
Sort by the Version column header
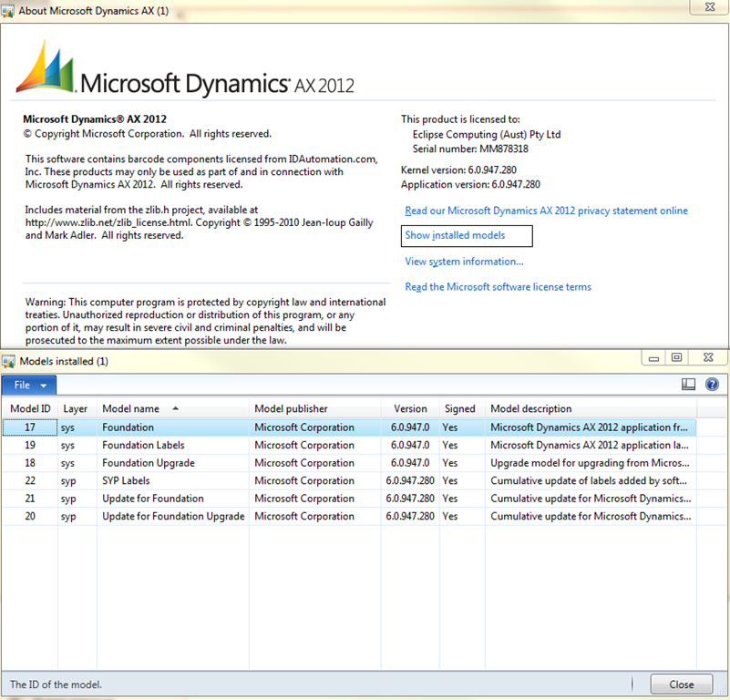coord(410,408)
